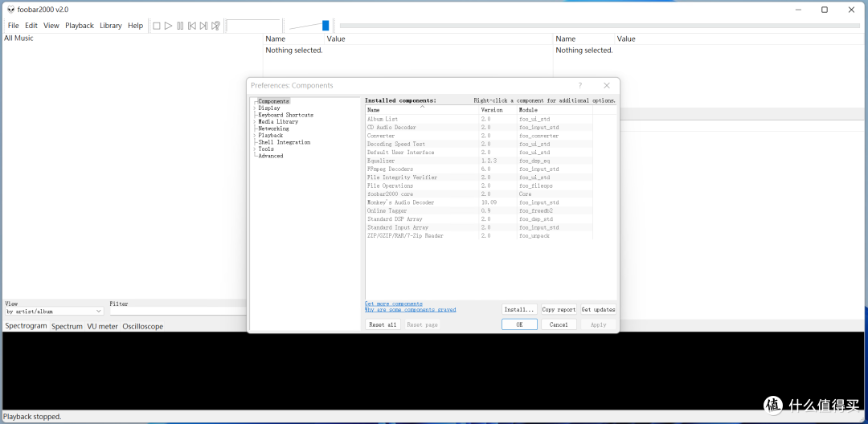Switch to the Spectrum tab
The width and height of the screenshot is (868, 424).
(67, 327)
